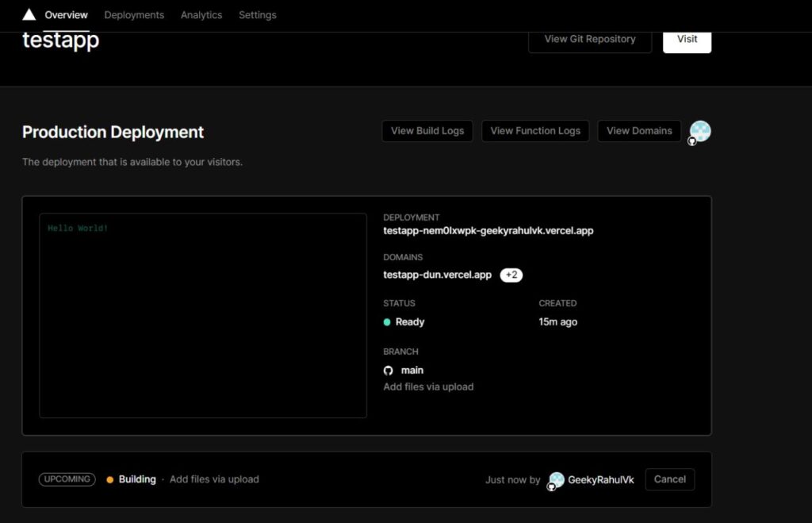Open the Hello World deployment preview thumbnail

203,315
